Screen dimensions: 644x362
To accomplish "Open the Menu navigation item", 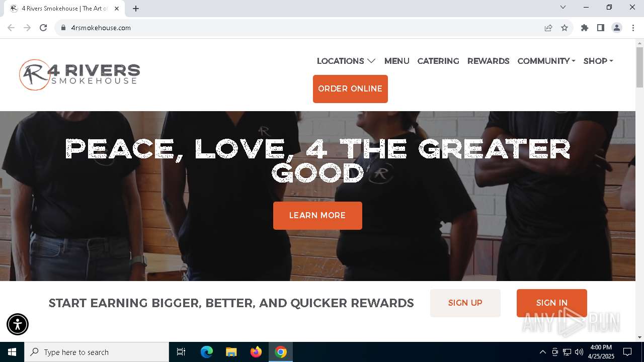I will 397,61.
